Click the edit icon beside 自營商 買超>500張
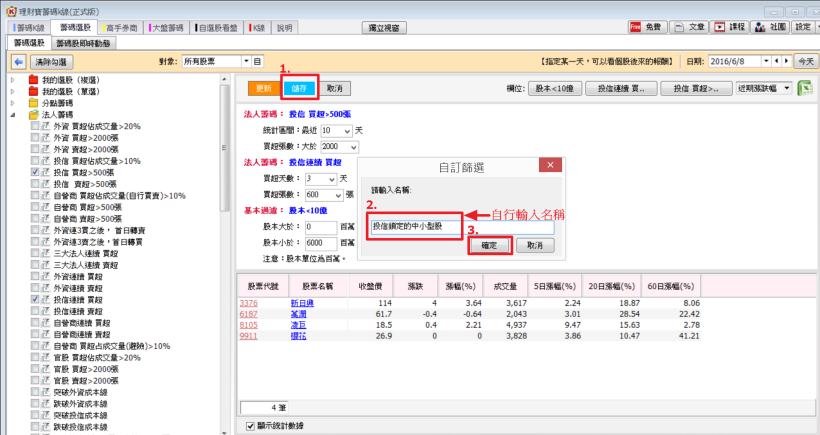Screen dimensions: 820x435 [x=45, y=207]
